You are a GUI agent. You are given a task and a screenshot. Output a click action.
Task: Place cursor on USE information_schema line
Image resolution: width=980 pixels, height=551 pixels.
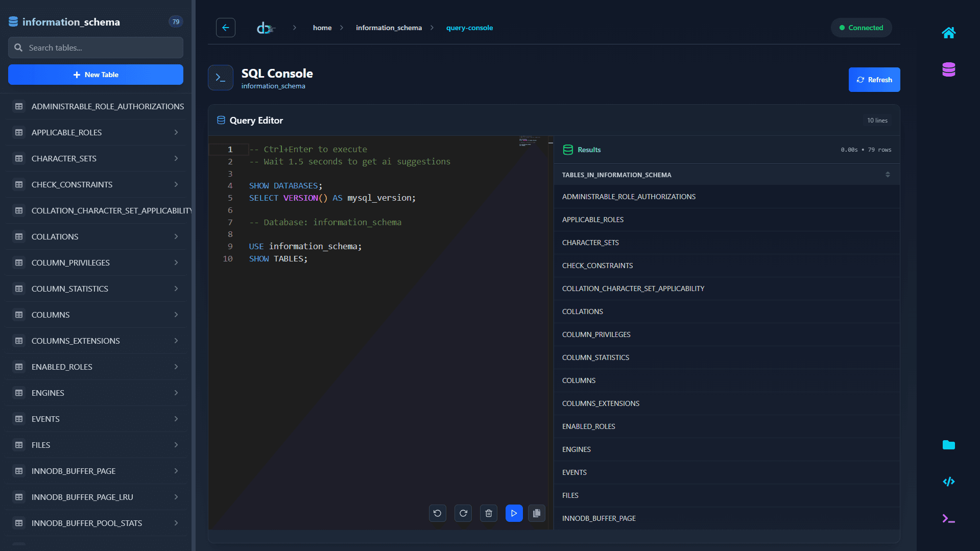tap(305, 247)
